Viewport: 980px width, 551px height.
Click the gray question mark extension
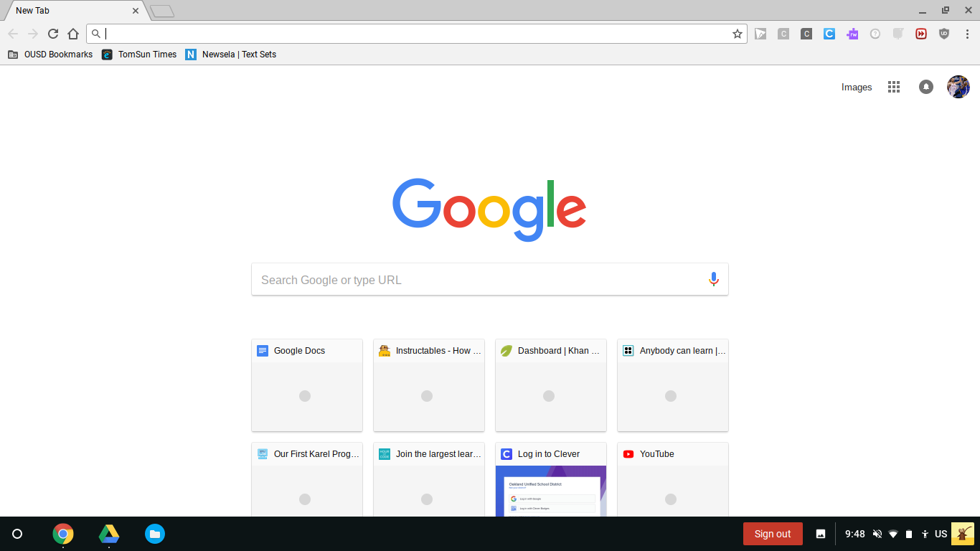[x=875, y=34]
